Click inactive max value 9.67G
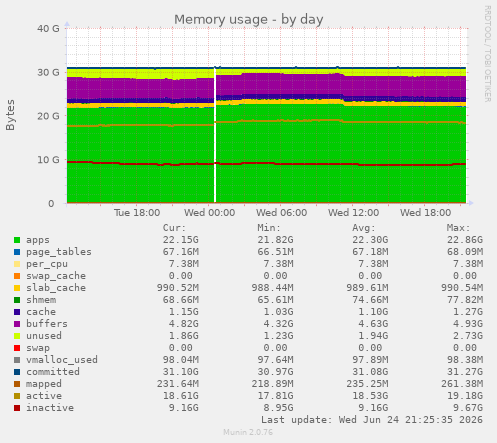The height and width of the screenshot is (443, 497). click(x=468, y=408)
